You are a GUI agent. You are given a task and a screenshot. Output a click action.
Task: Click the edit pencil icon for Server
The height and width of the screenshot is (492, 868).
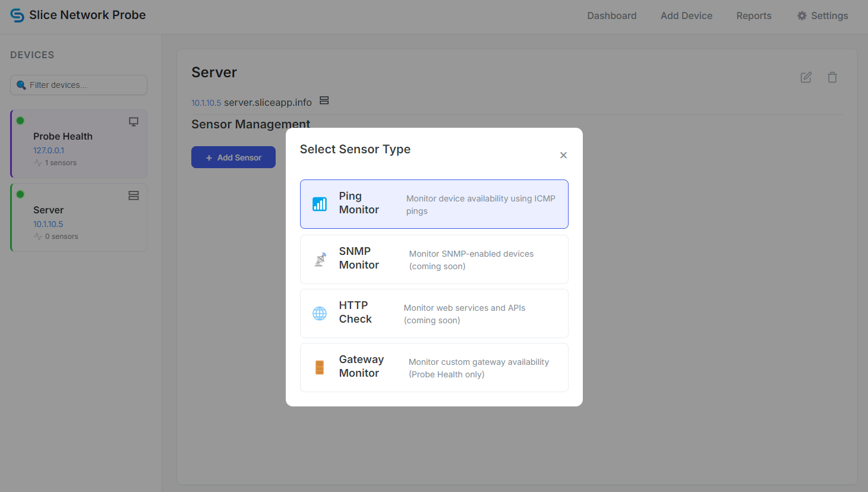[x=806, y=77]
